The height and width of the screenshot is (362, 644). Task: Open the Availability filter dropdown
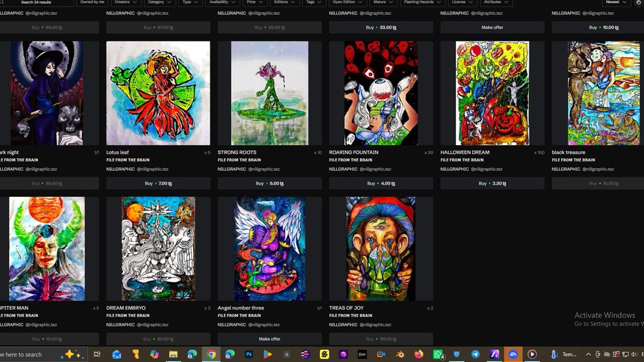223,2
